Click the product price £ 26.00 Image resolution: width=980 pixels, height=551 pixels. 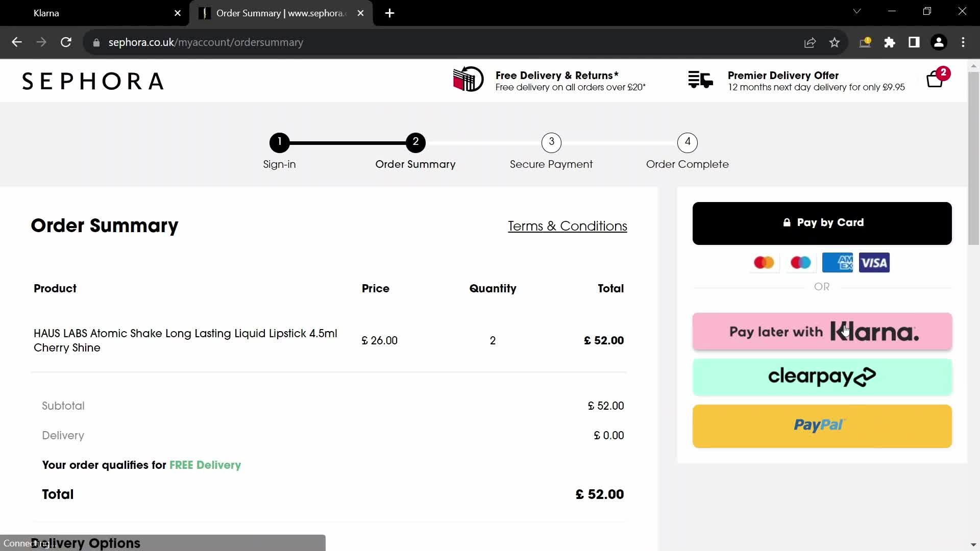[x=379, y=341]
